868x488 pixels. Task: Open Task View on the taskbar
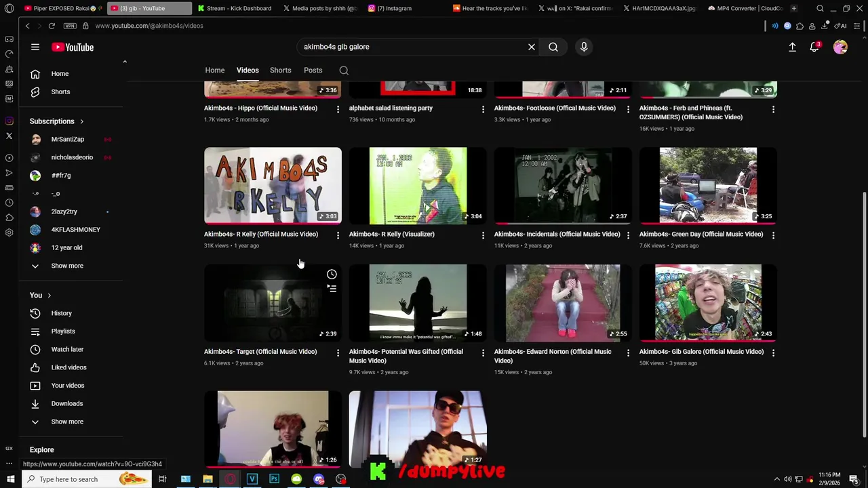[163, 479]
